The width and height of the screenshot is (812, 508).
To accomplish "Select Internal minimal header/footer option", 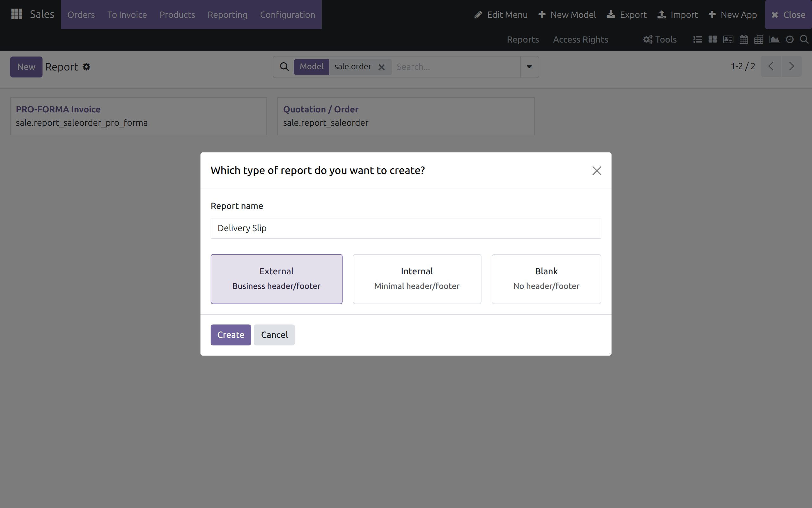I will point(417,279).
